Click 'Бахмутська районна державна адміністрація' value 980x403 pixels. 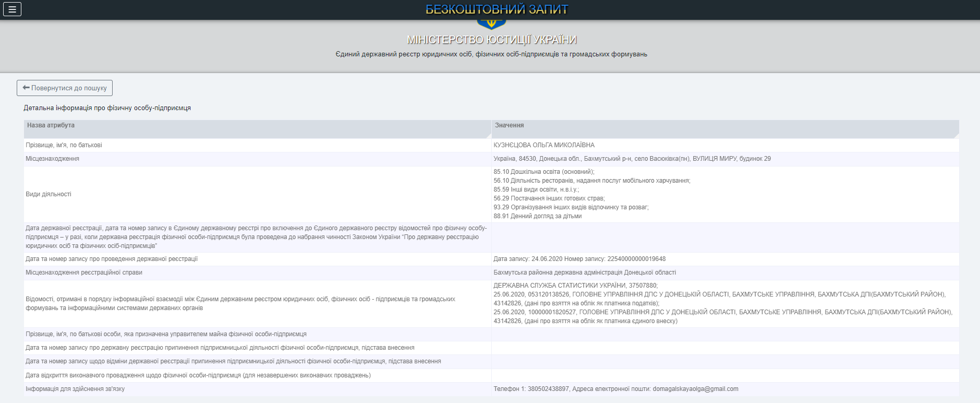pos(584,272)
